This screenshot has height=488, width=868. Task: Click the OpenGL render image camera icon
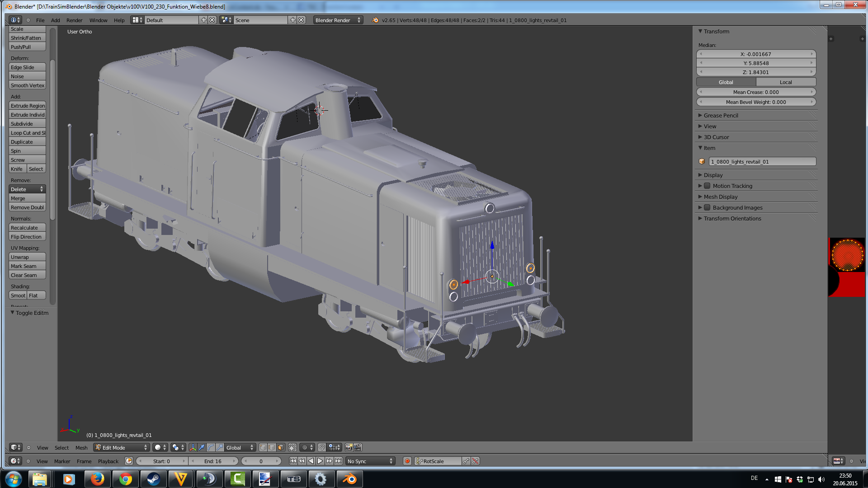point(349,447)
